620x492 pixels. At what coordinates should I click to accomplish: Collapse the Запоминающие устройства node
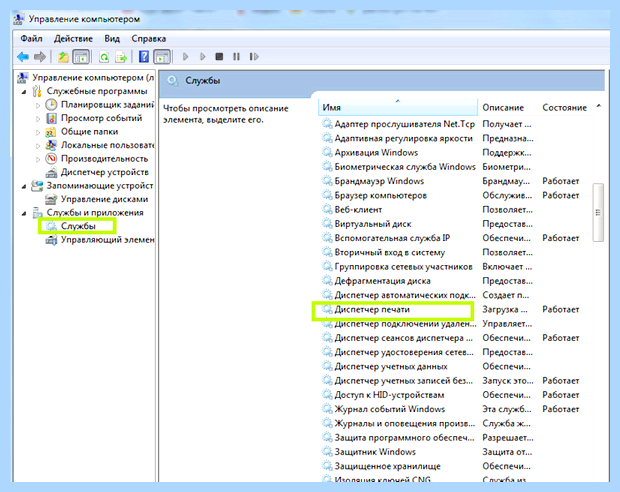point(24,186)
